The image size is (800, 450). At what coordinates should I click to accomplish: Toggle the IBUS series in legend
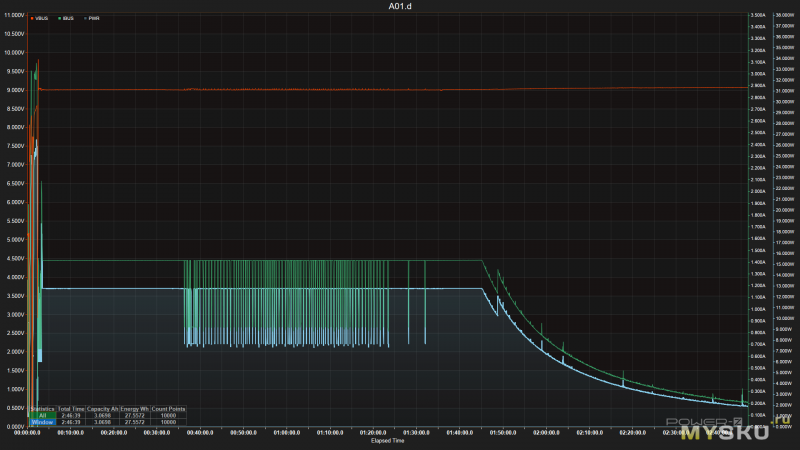pyautogui.click(x=66, y=18)
